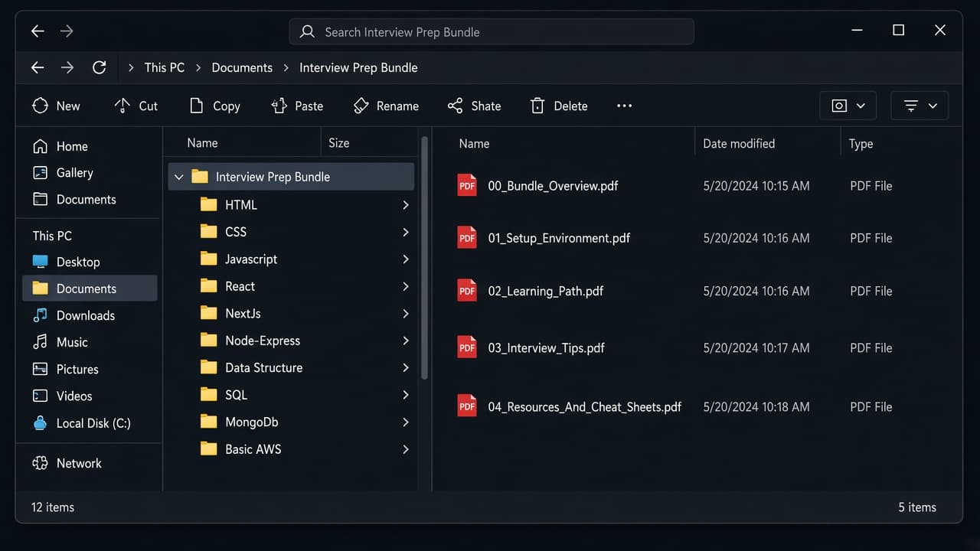980x551 pixels.
Task: Expand the Node-Express folder chevron
Action: [406, 341]
